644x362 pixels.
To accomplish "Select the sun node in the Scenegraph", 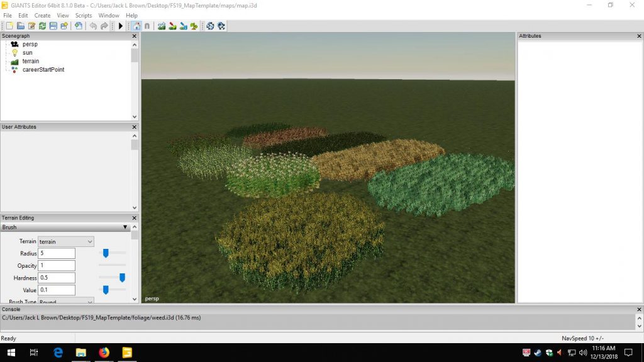I will 26,52.
